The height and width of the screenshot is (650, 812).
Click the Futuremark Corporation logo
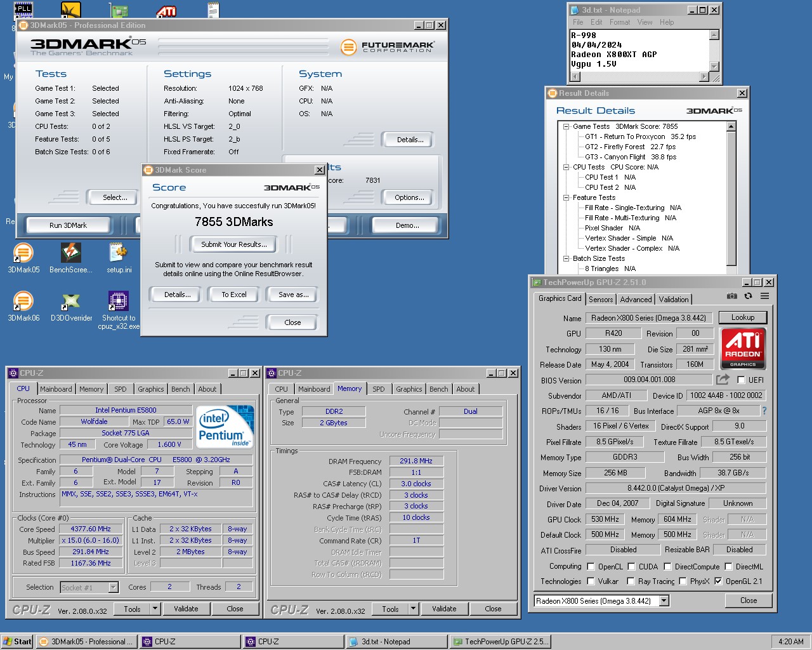pyautogui.click(x=387, y=47)
